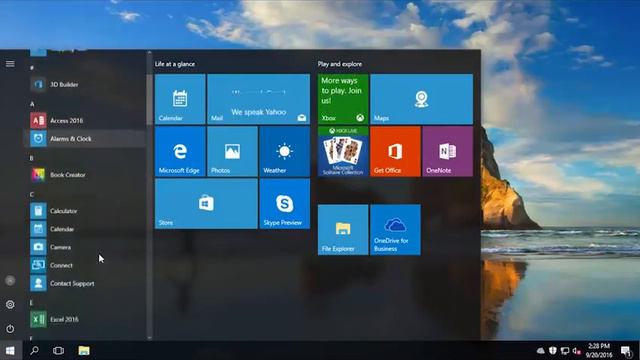The width and height of the screenshot is (640, 360).
Task: Launch Microsoft Solitaire Collection tile
Action: click(343, 151)
